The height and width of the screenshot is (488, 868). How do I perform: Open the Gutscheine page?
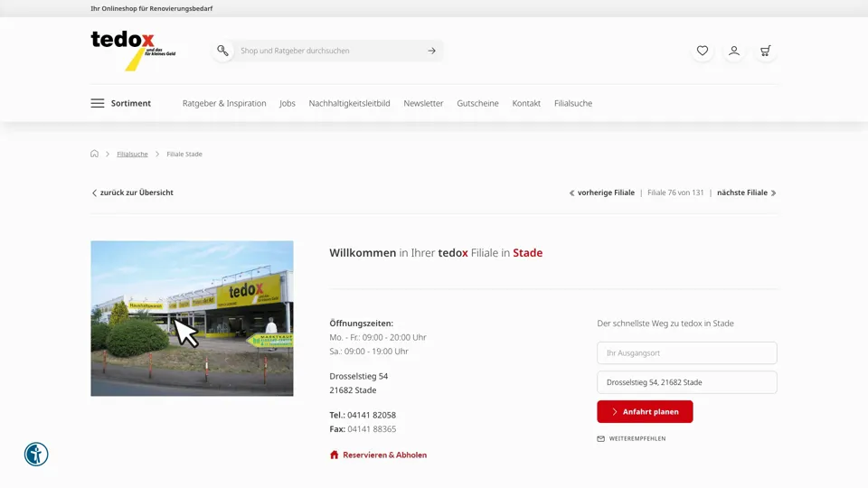coord(477,103)
